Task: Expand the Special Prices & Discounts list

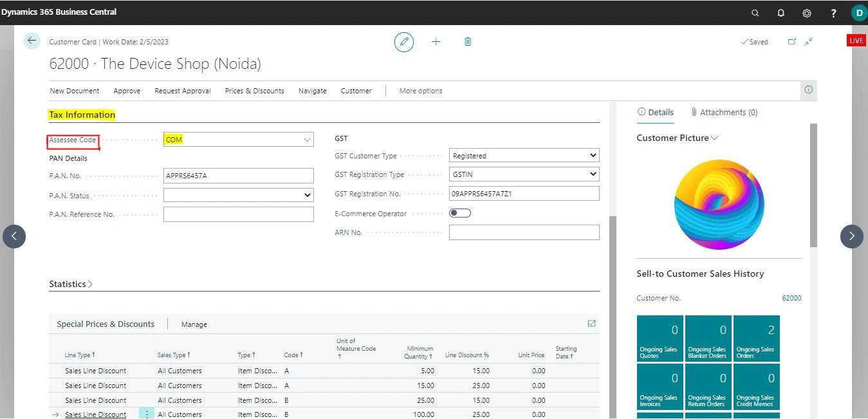Action: [x=591, y=324]
